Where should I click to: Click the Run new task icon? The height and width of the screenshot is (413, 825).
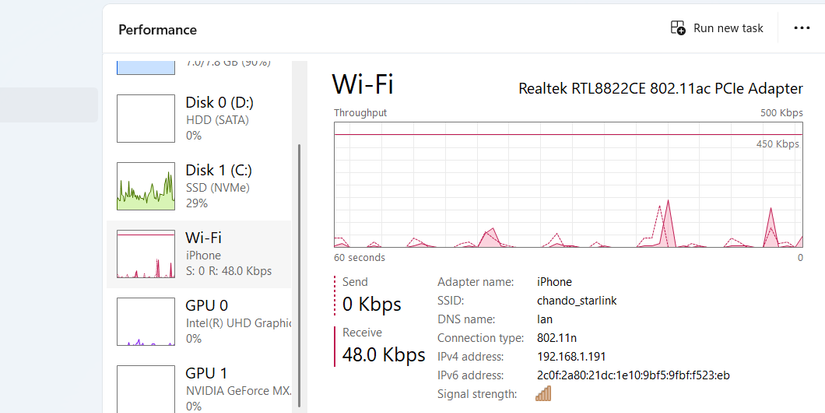678,28
